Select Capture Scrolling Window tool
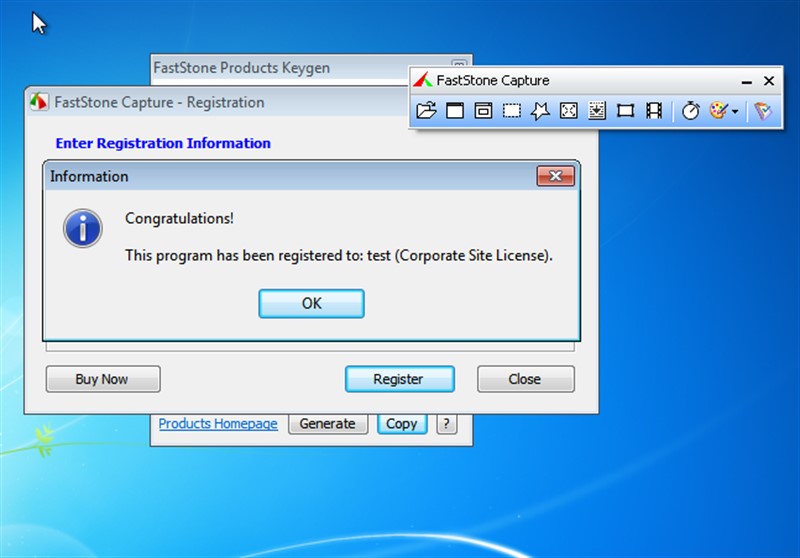This screenshot has width=800, height=558. tap(597, 111)
